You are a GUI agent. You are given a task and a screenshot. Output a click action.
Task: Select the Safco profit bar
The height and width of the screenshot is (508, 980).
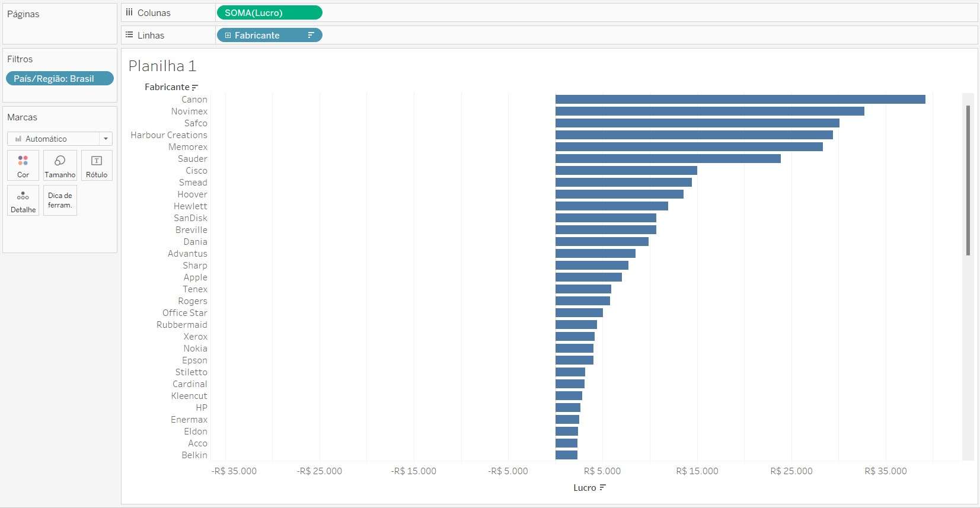697,123
